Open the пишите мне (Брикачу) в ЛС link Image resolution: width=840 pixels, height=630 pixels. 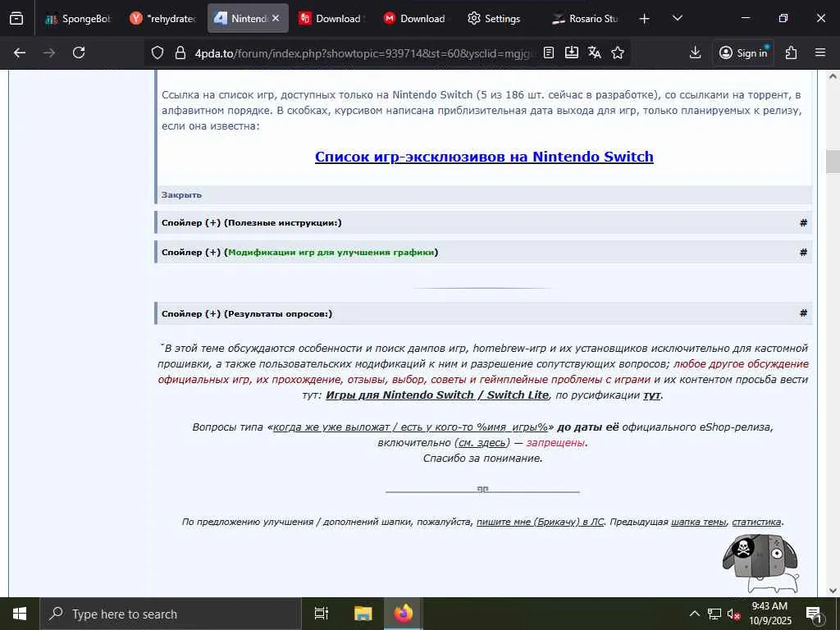point(540,522)
